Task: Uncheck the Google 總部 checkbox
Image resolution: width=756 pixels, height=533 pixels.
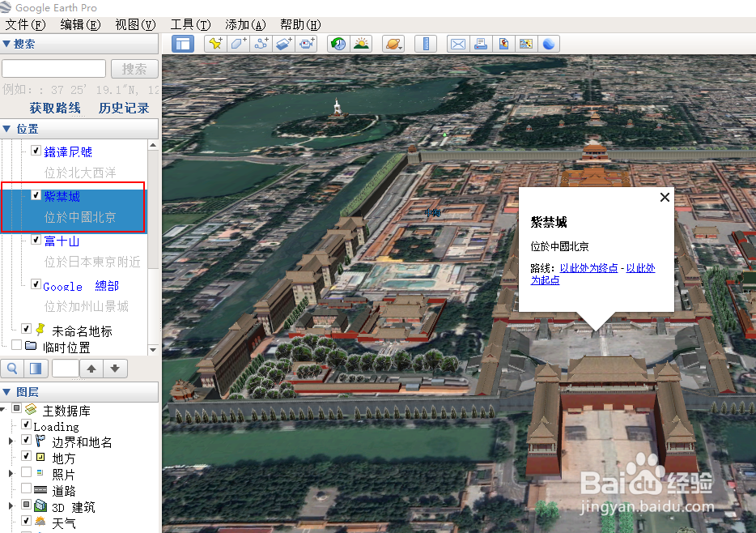Action: pyautogui.click(x=36, y=284)
